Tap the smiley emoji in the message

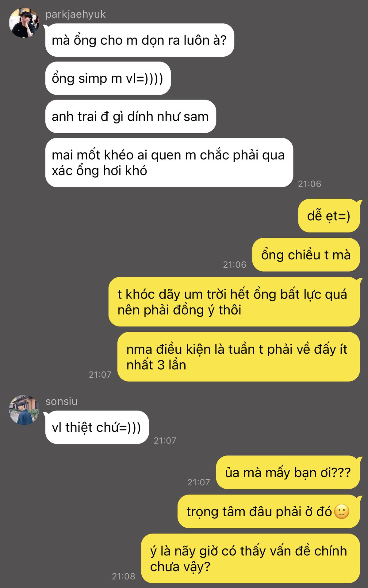(341, 511)
